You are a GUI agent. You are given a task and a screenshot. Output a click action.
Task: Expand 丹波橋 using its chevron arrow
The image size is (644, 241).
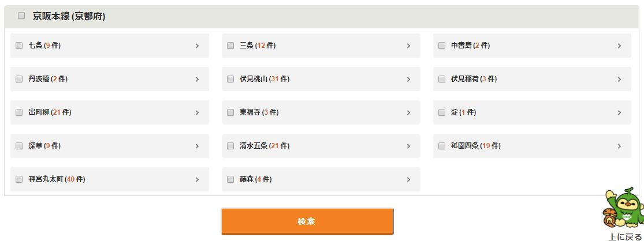(x=197, y=79)
